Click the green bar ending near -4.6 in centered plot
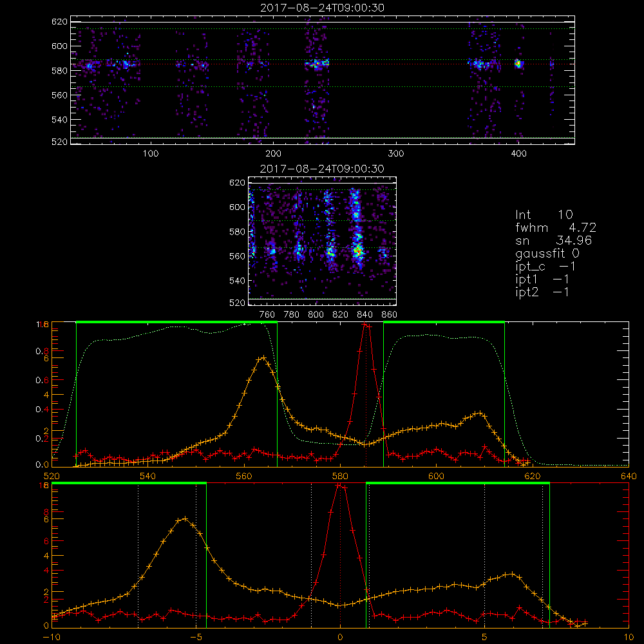 pos(129,483)
